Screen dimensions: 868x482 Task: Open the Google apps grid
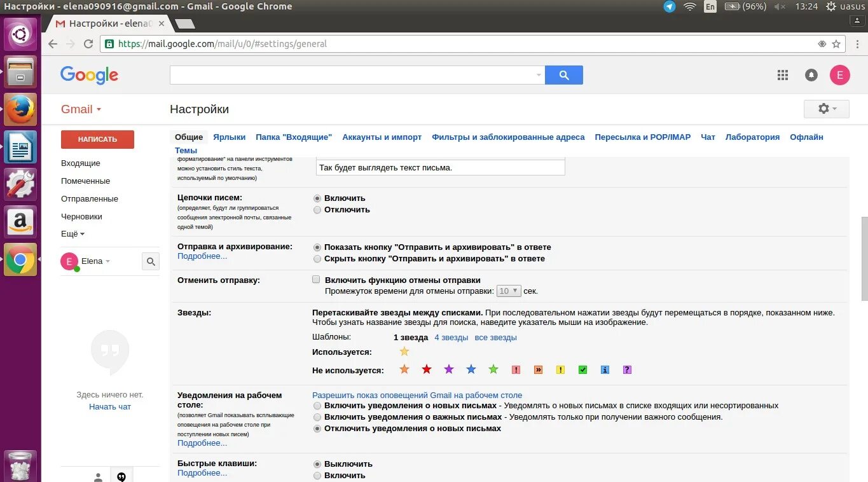point(783,75)
